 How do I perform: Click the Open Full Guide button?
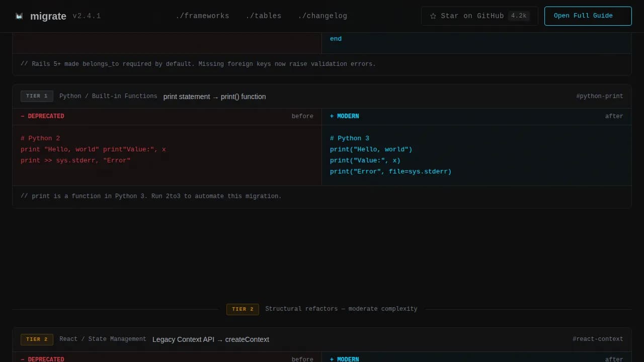[588, 16]
